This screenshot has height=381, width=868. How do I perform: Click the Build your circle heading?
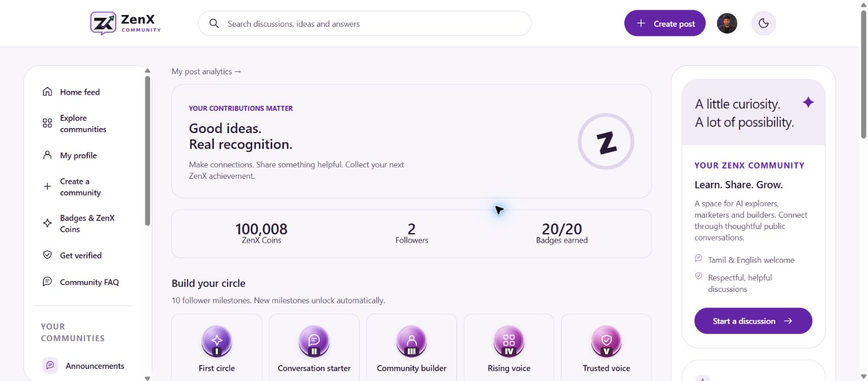208,283
